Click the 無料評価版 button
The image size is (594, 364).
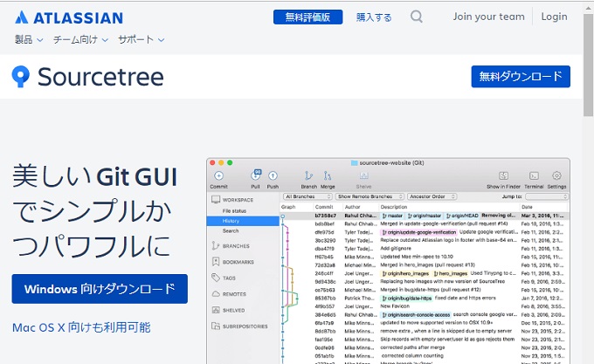click(308, 17)
